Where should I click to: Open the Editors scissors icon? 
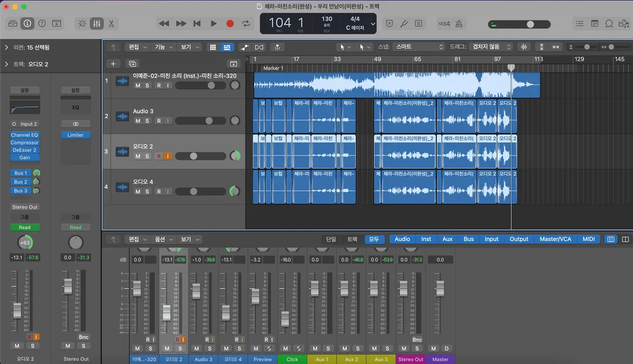point(111,23)
